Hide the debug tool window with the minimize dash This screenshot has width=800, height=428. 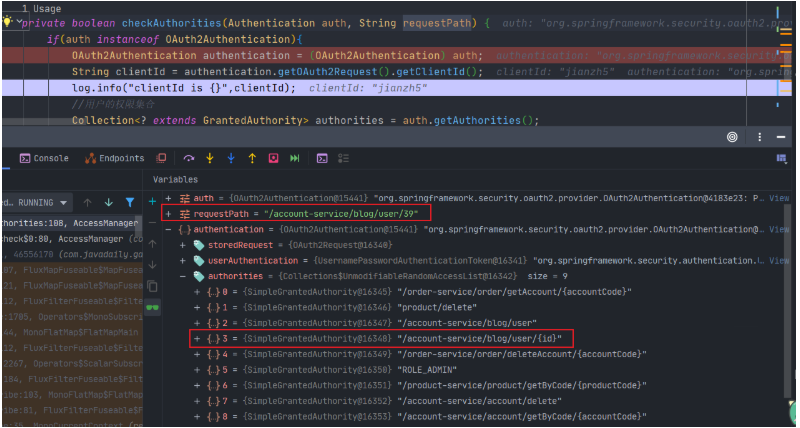coord(781,137)
